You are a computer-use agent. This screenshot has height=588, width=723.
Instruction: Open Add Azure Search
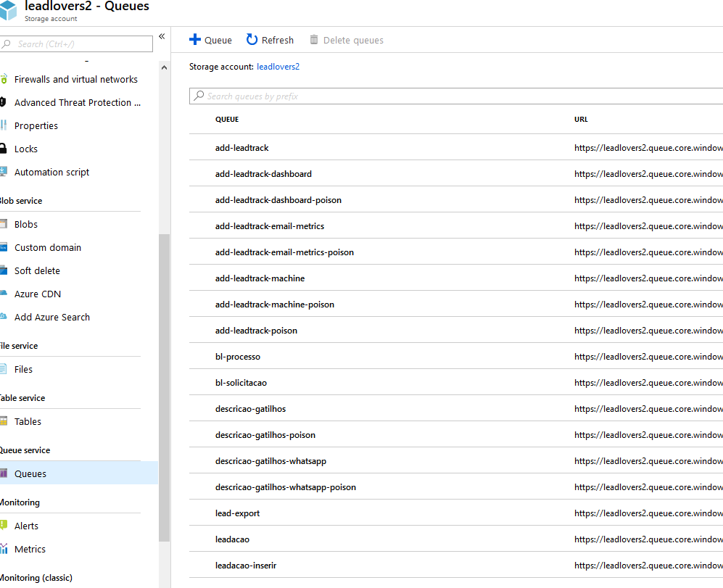click(x=52, y=318)
